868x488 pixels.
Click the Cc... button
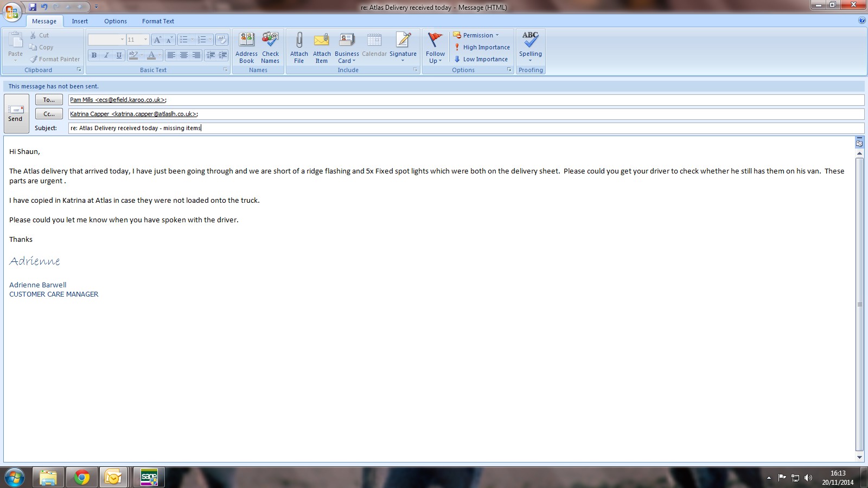tap(49, 114)
